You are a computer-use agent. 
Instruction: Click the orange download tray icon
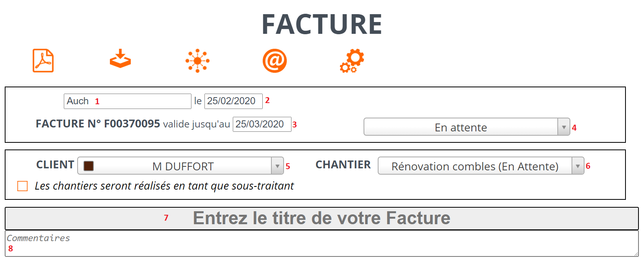click(120, 59)
